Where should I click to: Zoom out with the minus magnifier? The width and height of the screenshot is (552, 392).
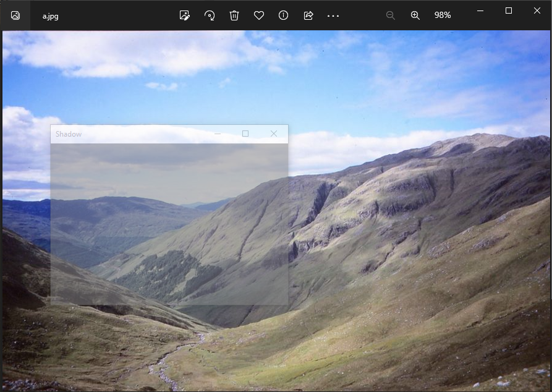tap(391, 15)
